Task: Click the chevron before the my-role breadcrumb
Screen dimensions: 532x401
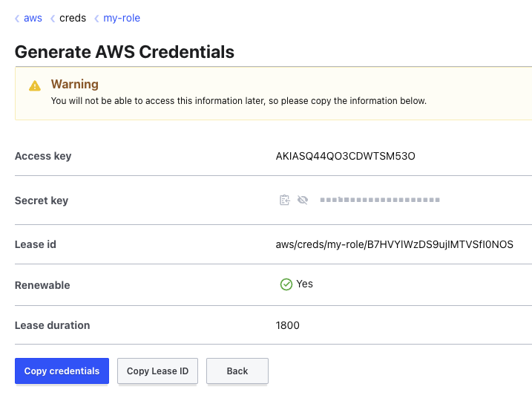Action: (x=96, y=19)
